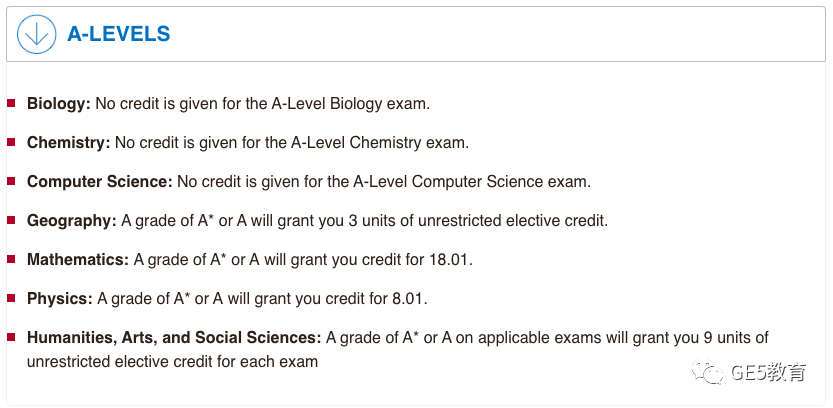Select the bold Mathematics label

click(x=78, y=260)
